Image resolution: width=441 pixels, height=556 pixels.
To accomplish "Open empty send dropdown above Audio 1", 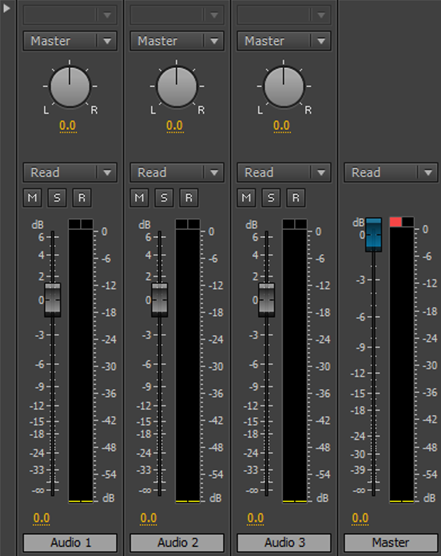I will click(70, 15).
